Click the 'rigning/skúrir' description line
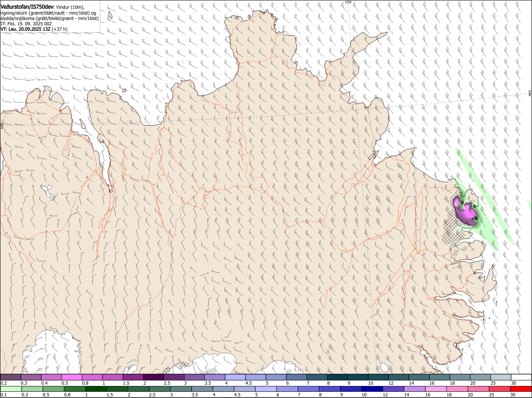The width and height of the screenshot is (532, 398). coord(49,12)
